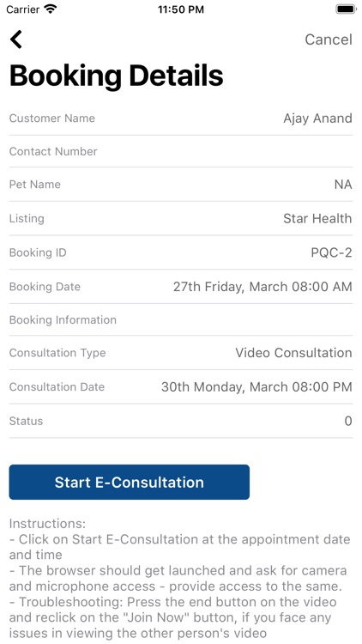
Task: Tap the Pet Name NA value
Action: coord(343,185)
